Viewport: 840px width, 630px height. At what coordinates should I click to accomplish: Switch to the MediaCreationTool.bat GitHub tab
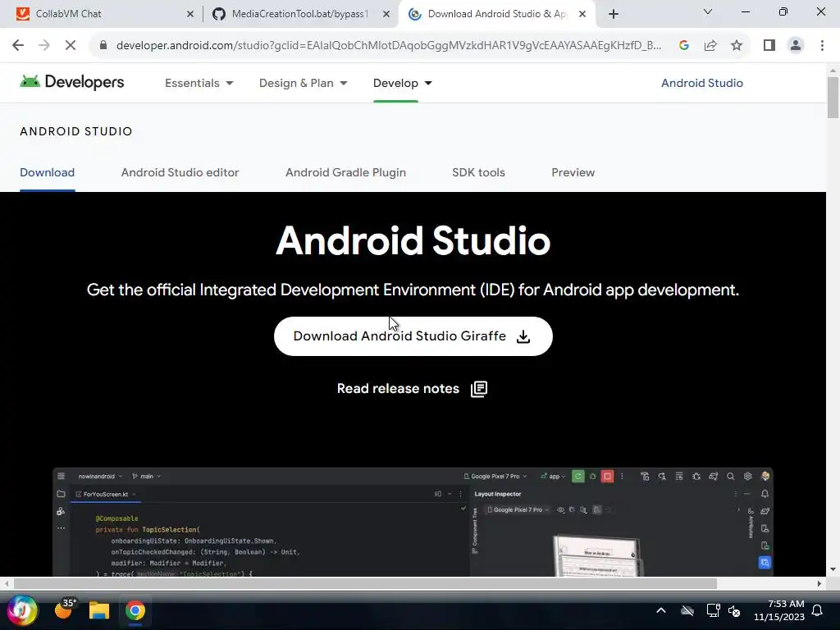coord(300,14)
